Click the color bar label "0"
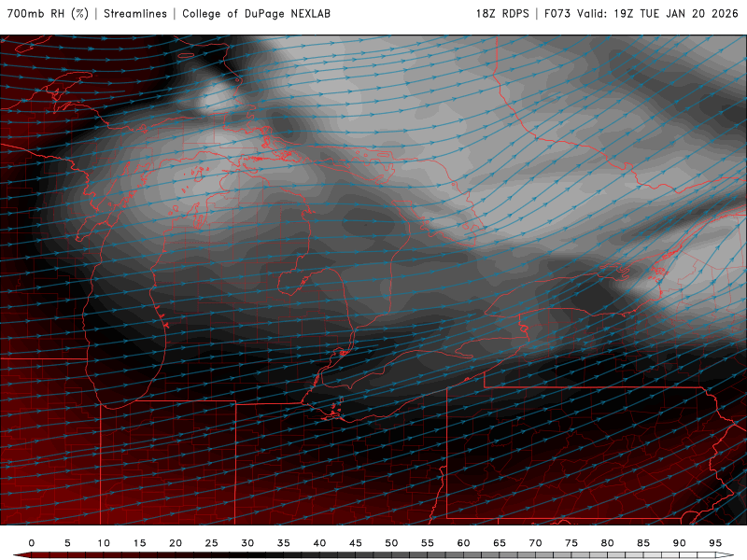Image resolution: width=747 pixels, height=560 pixels. [32, 543]
